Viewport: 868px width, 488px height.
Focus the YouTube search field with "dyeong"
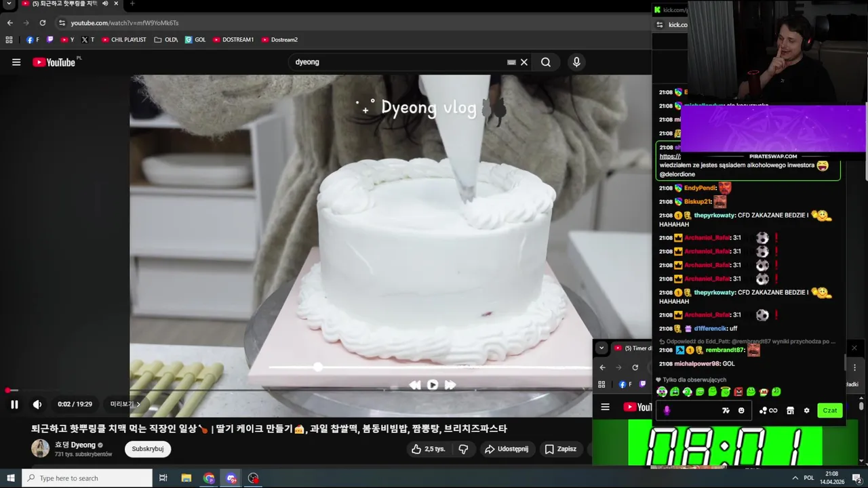[x=400, y=62]
